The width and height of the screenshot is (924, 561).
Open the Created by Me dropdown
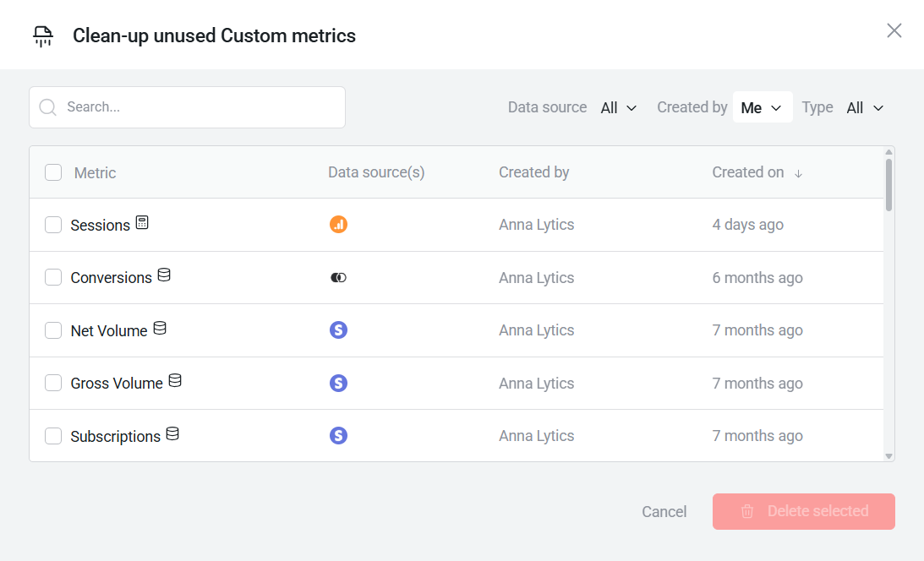(x=762, y=107)
